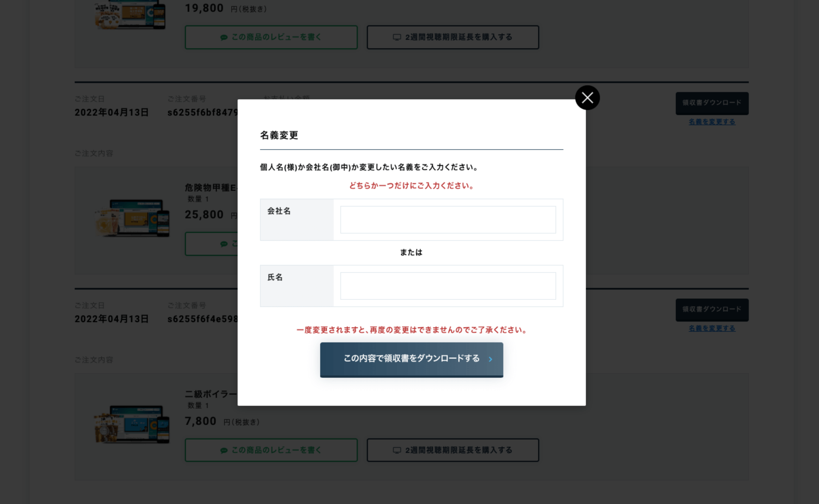Open the 19,800円 product thumbnail image
The height and width of the screenshot is (504, 819).
(130, 15)
